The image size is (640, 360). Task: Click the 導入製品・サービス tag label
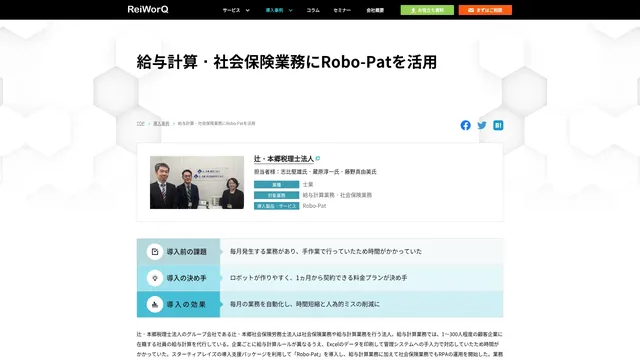(x=276, y=206)
